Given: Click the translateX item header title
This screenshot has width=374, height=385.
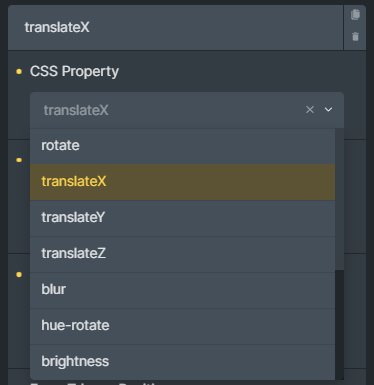Looking at the screenshot, I should [57, 27].
